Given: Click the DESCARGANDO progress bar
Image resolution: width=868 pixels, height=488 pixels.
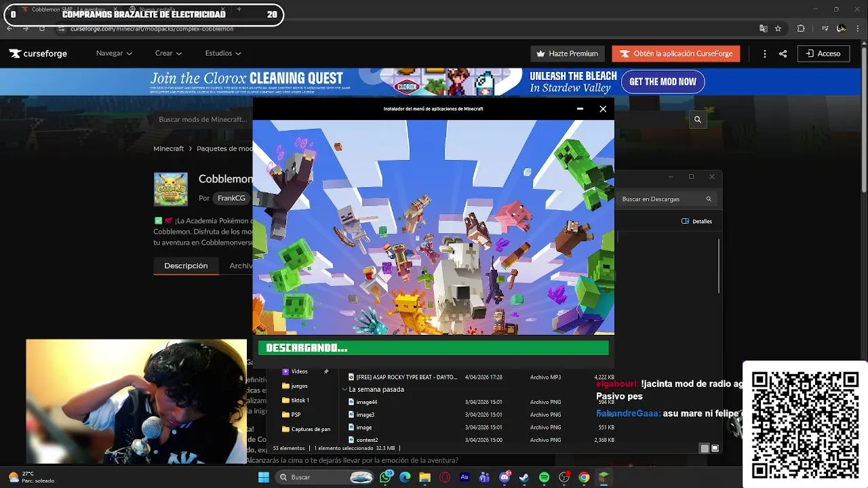Looking at the screenshot, I should [x=433, y=348].
